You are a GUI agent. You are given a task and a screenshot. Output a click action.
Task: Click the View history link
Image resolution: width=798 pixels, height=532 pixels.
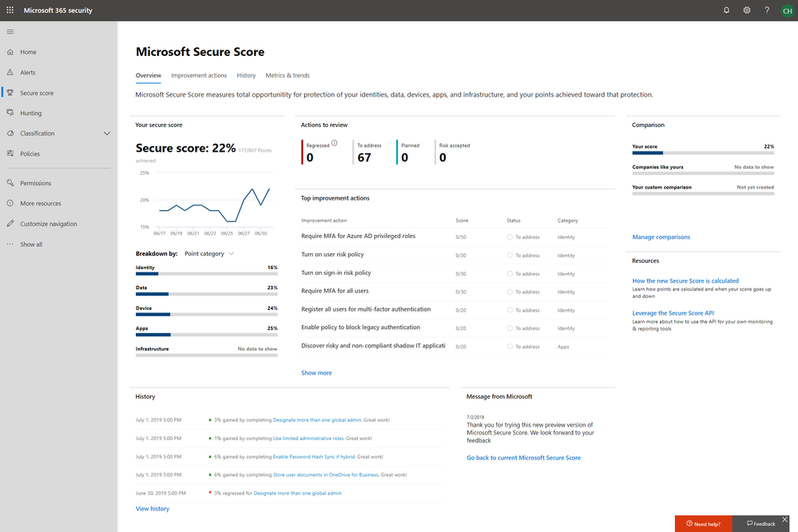click(152, 509)
